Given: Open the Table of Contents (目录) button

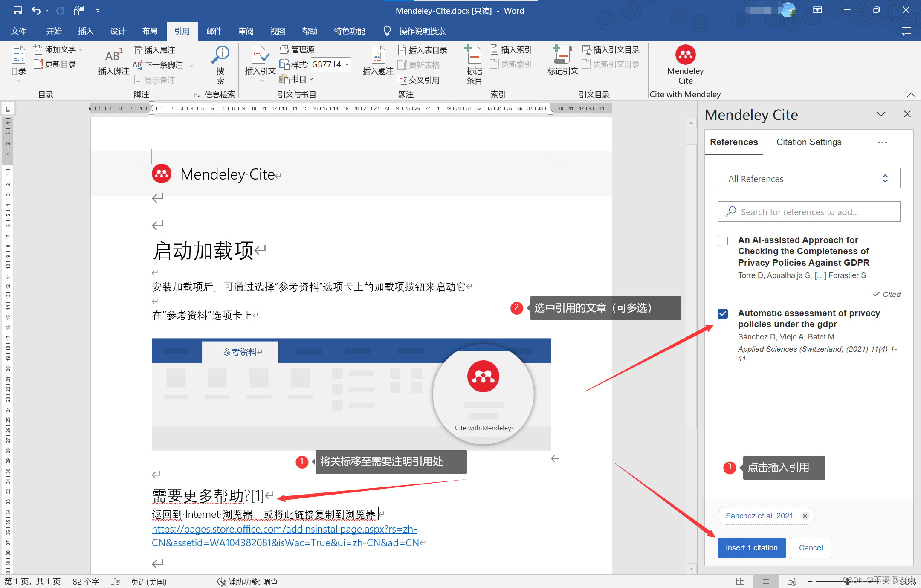Looking at the screenshot, I should tap(18, 55).
